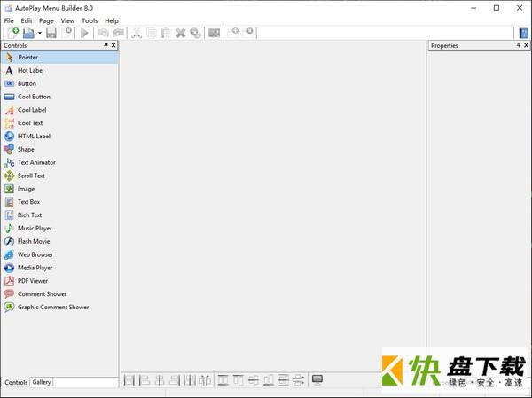The image size is (532, 398).
Task: Select the Graphic Comment Shower control
Action: point(59,307)
